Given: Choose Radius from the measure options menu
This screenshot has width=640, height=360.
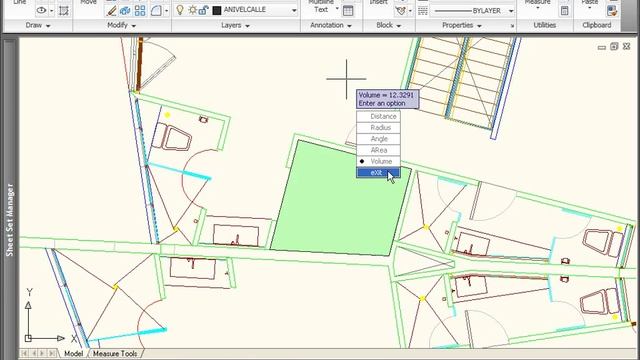Looking at the screenshot, I should [x=378, y=128].
